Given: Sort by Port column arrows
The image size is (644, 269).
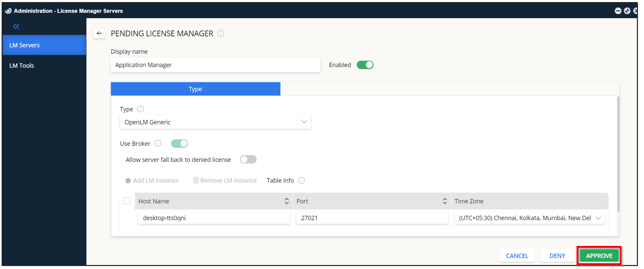Looking at the screenshot, I should 445,202.
